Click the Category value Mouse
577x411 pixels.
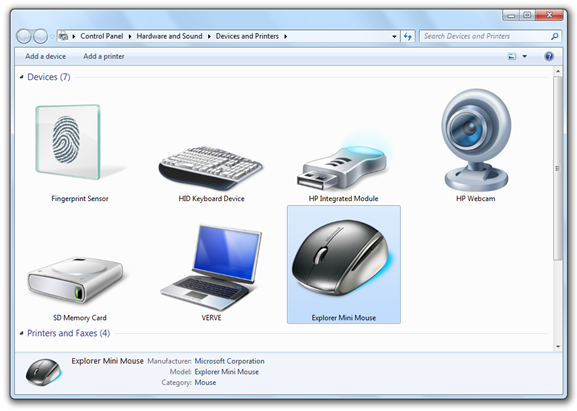[205, 382]
